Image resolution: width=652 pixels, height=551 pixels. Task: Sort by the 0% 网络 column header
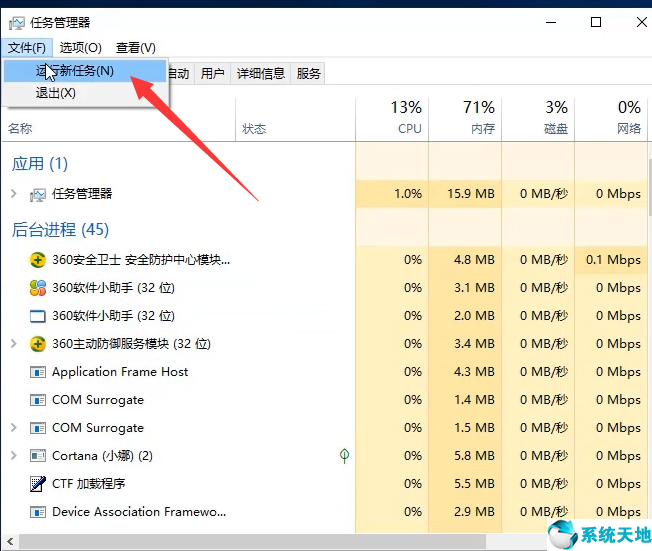(611, 120)
